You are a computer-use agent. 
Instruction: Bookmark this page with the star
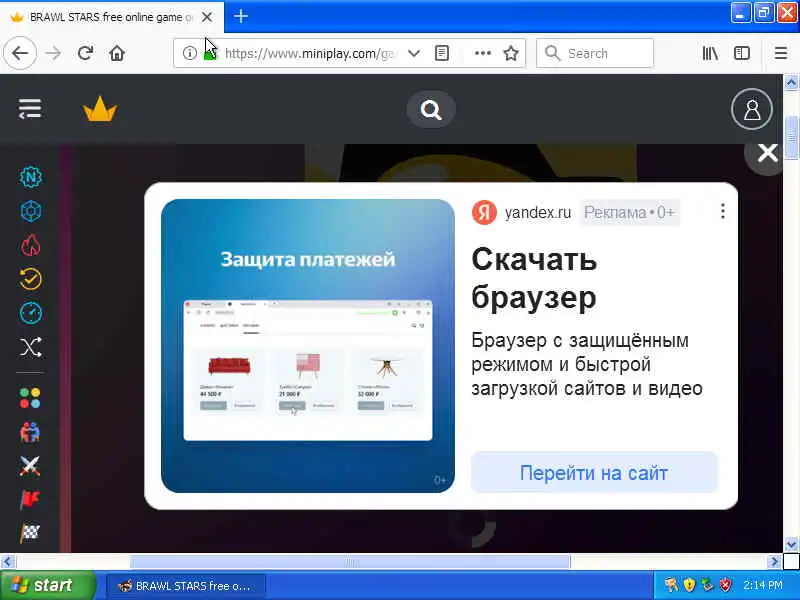coord(511,53)
